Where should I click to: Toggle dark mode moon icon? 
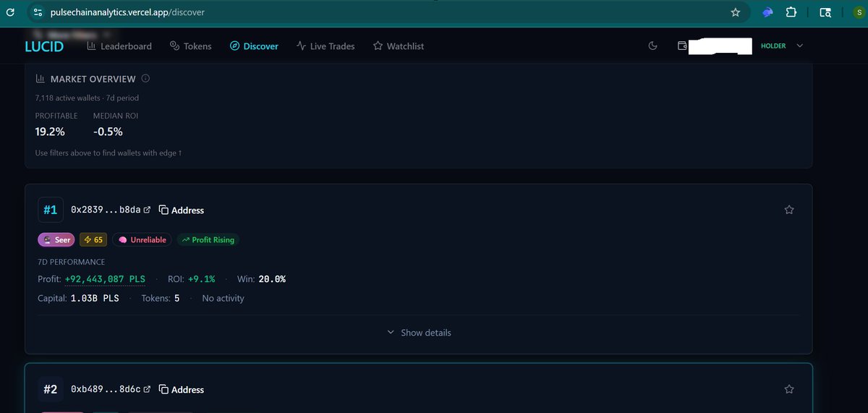(x=652, y=46)
